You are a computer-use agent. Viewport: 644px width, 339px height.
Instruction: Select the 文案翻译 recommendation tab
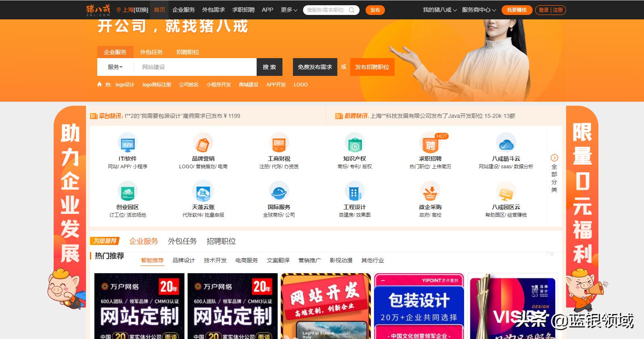(x=278, y=260)
